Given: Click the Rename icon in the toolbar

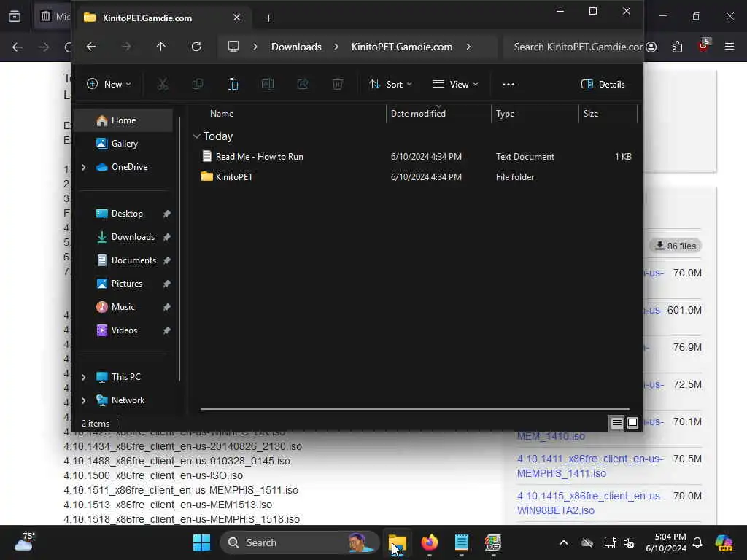Looking at the screenshot, I should 268,85.
